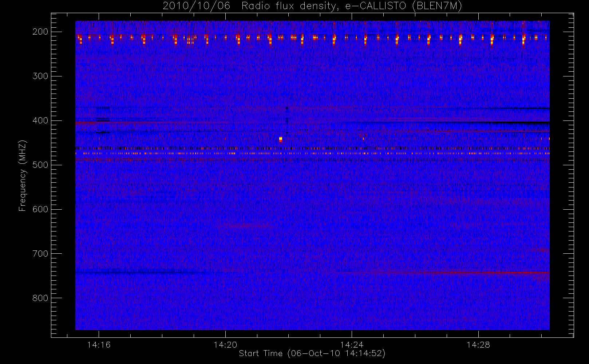Click the 14:20 time tick label

pos(225,345)
